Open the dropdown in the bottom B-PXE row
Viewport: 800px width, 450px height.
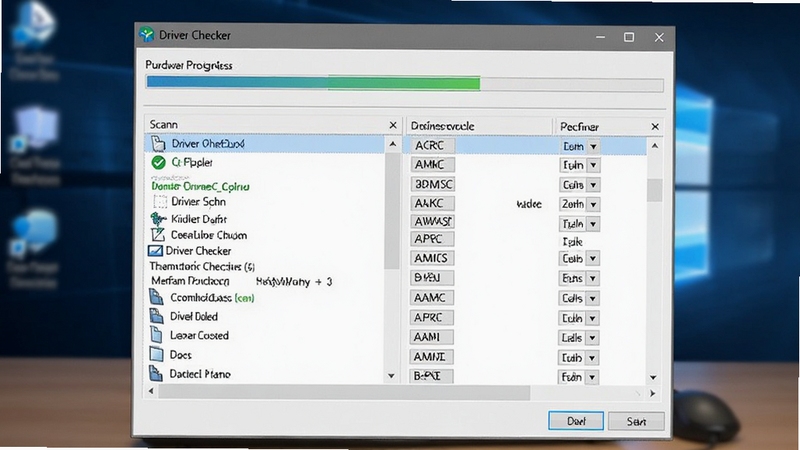[x=592, y=378]
